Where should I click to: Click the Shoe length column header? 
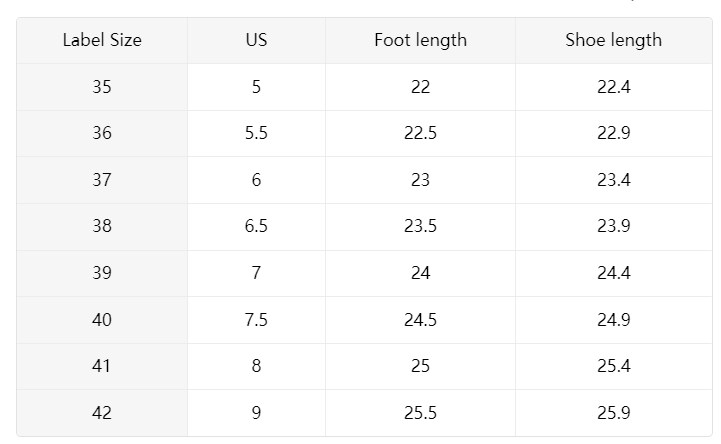pyautogui.click(x=614, y=40)
